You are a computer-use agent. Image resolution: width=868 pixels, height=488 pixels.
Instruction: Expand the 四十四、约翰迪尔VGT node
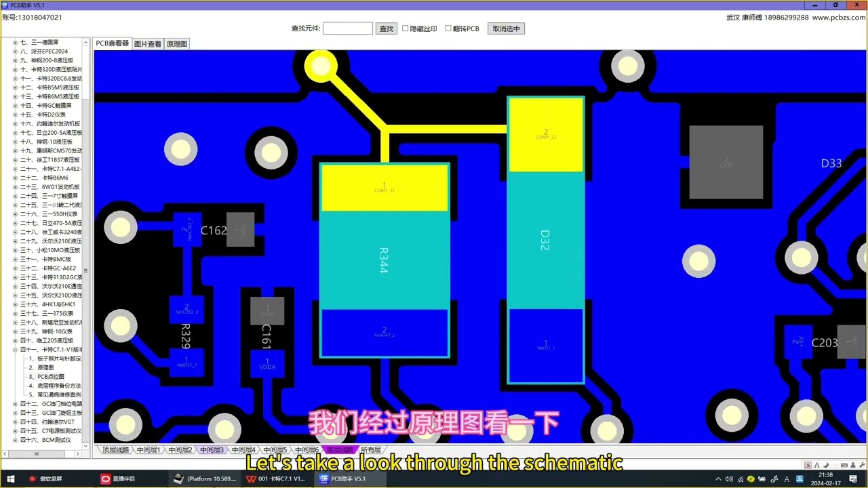pos(15,422)
